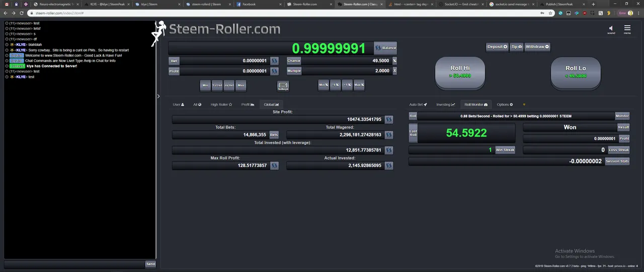Set bet to maximum with Max button
Viewport: 644px width, 272px height.
click(241, 85)
